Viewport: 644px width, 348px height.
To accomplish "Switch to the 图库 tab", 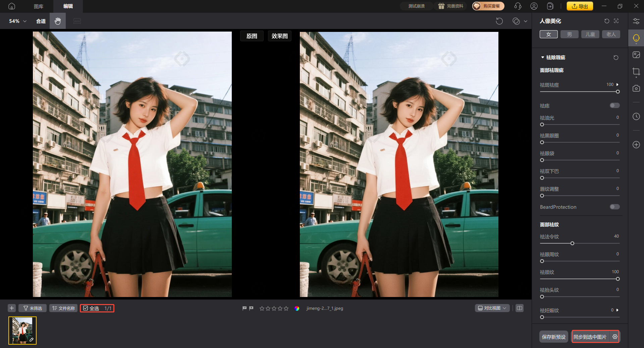I will 39,6.
